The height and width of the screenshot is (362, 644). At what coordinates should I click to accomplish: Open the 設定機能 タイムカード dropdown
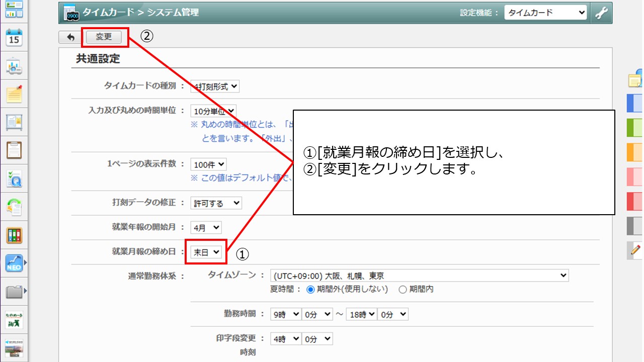(x=545, y=13)
